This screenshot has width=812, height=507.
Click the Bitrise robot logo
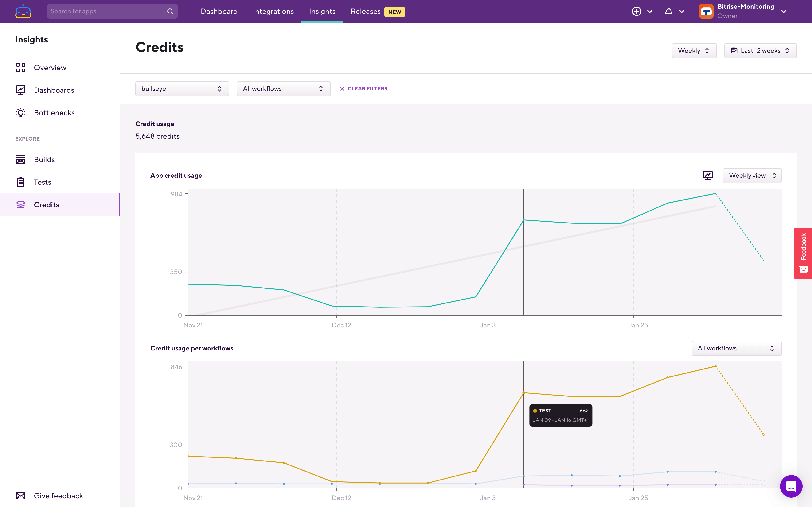(23, 12)
